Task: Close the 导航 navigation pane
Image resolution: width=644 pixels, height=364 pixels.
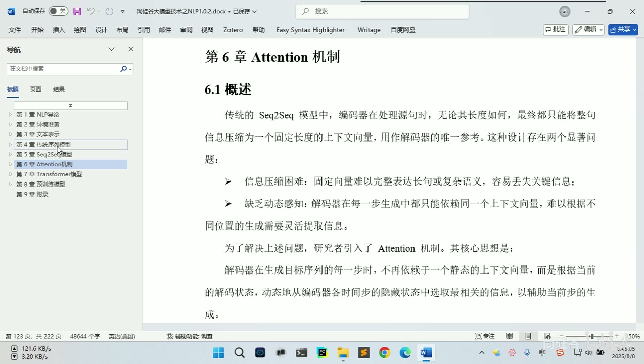Action: (131, 49)
